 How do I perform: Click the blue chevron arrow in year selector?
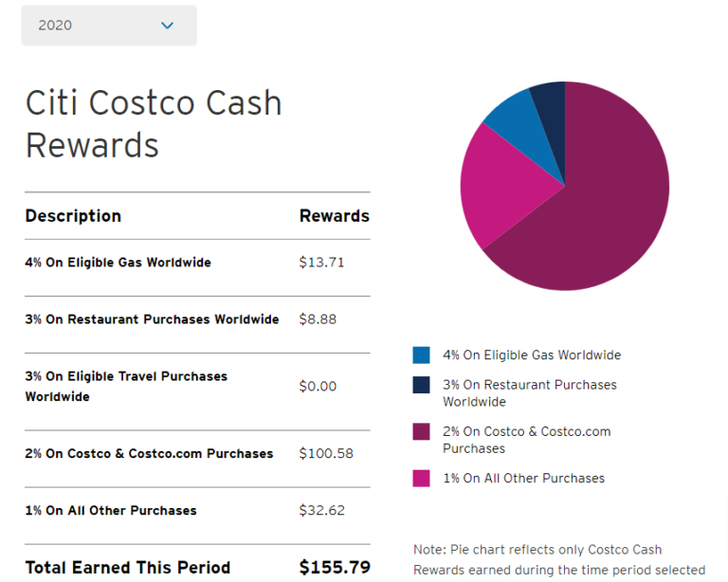coord(168,26)
